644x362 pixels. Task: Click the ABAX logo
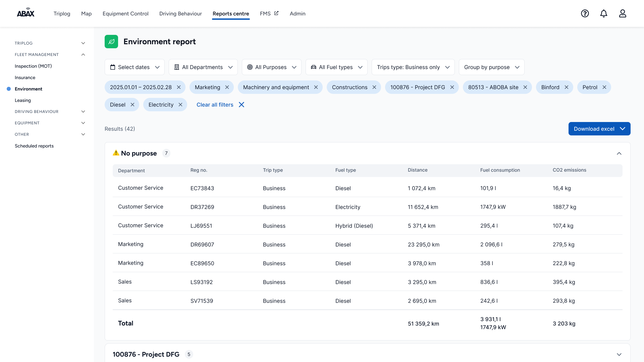(x=26, y=13)
